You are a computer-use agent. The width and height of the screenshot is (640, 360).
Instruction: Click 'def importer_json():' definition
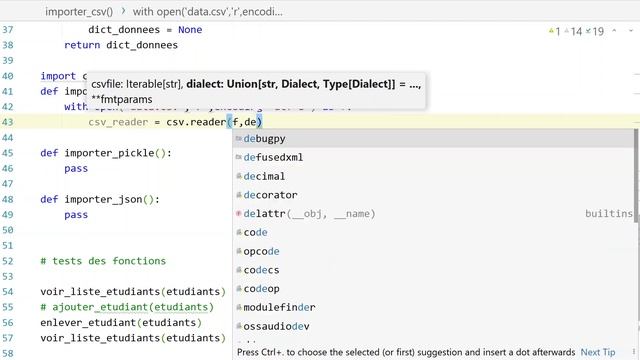(100, 200)
